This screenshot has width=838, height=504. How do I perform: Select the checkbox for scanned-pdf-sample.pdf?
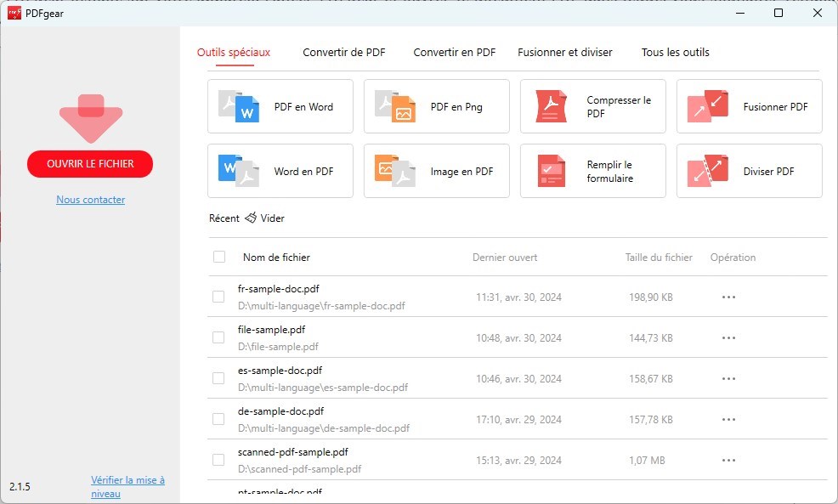pos(218,459)
